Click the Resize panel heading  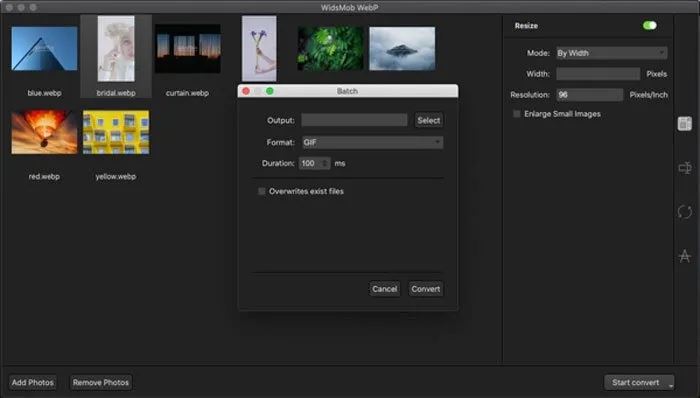point(526,26)
